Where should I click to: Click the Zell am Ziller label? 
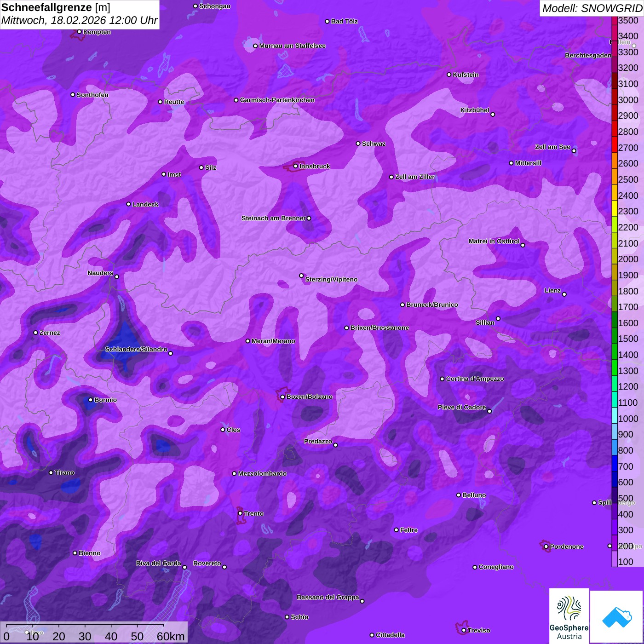click(415, 177)
